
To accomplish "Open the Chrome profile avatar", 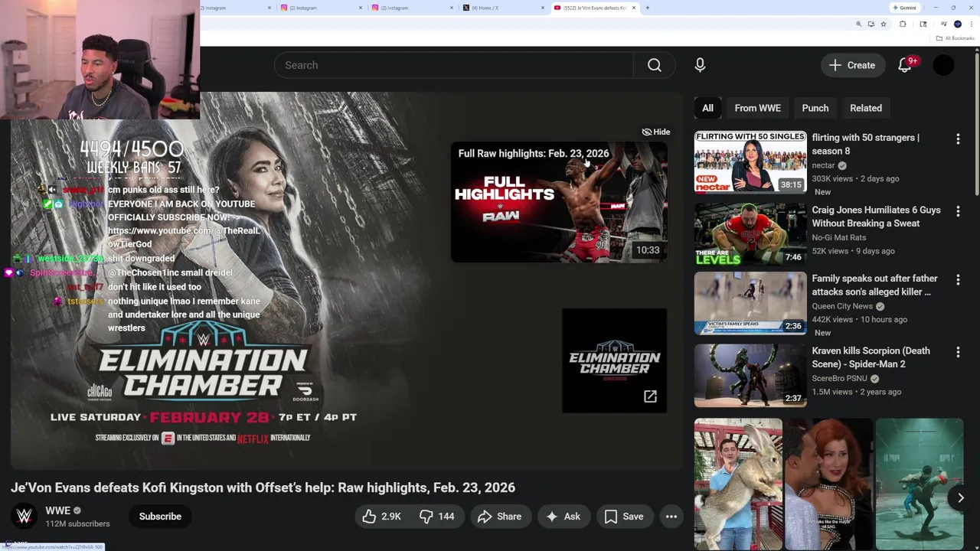I will (958, 24).
